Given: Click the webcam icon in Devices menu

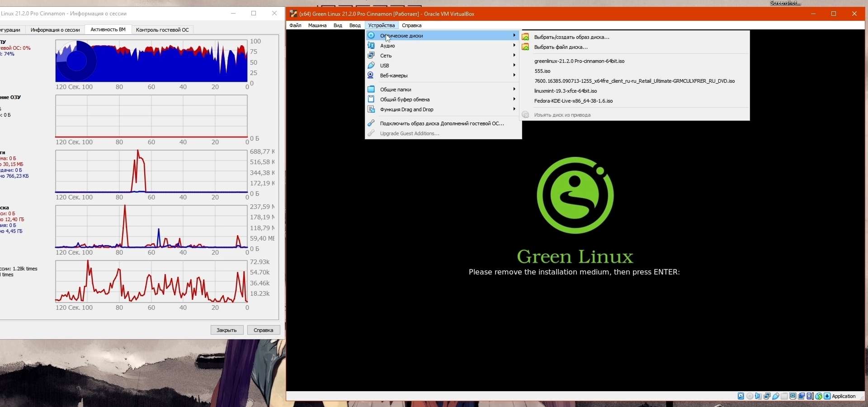Looking at the screenshot, I should 371,75.
